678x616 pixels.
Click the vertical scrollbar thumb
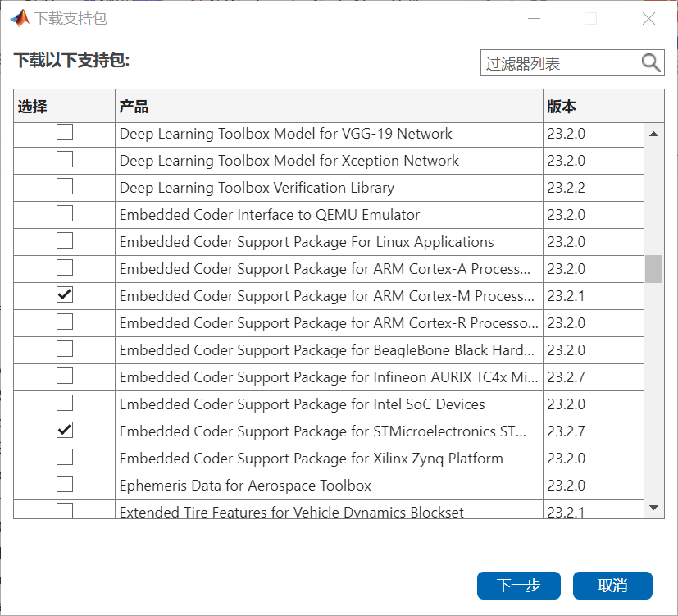(653, 269)
